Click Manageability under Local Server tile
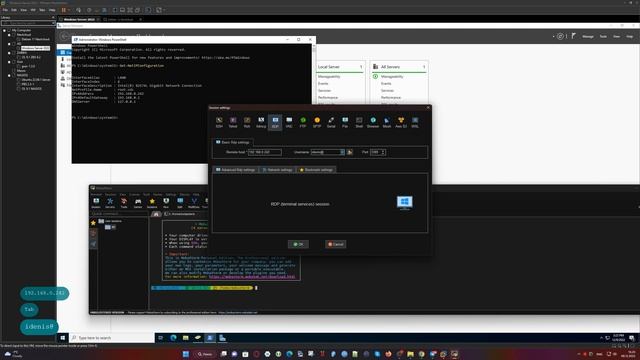This screenshot has width=640, height=360. tap(329, 76)
